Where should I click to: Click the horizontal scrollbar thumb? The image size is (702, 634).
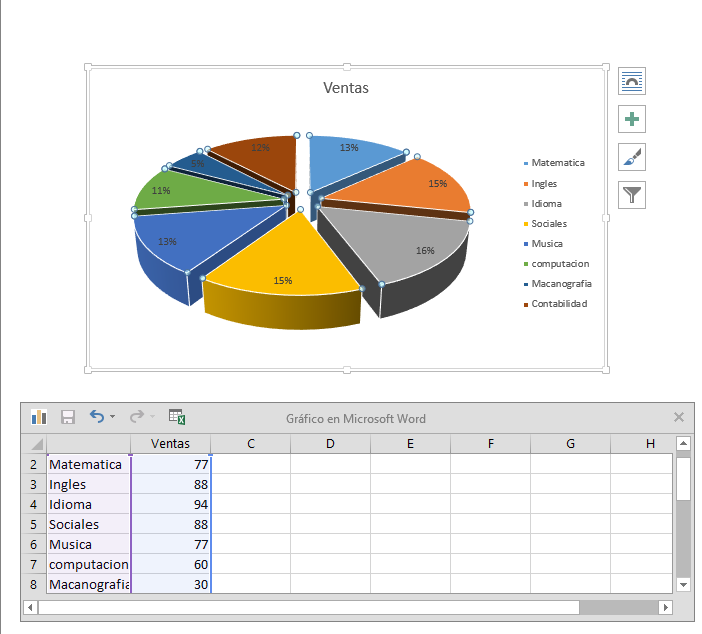(309, 608)
